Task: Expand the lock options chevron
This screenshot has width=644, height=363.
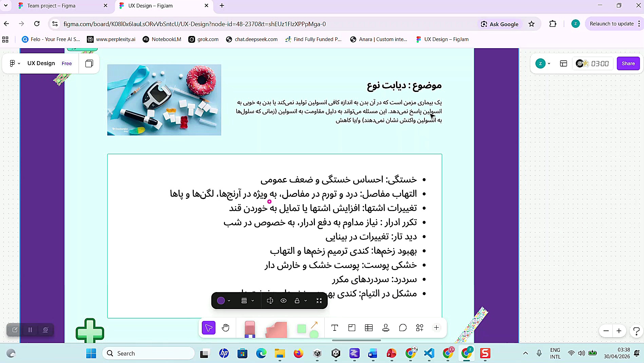Action: tap(306, 301)
